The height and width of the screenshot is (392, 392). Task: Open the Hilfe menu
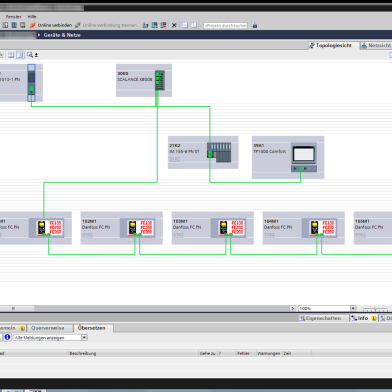pos(32,16)
